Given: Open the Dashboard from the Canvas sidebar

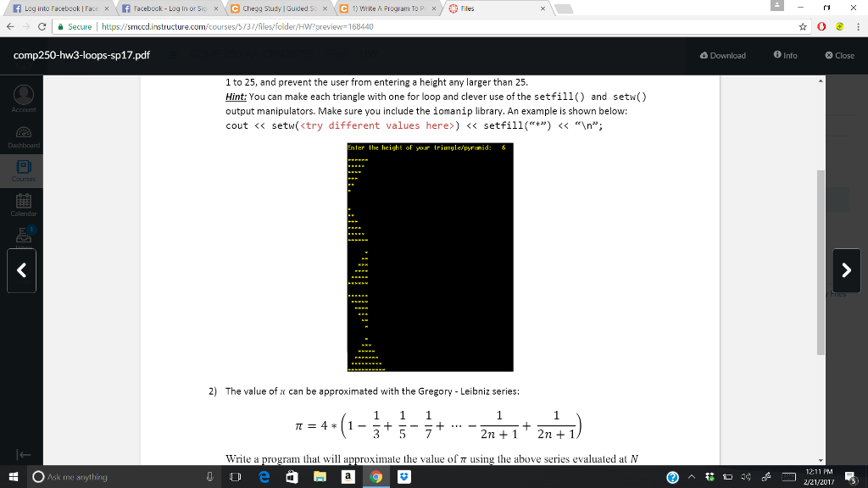Looking at the screenshot, I should pos(23,133).
